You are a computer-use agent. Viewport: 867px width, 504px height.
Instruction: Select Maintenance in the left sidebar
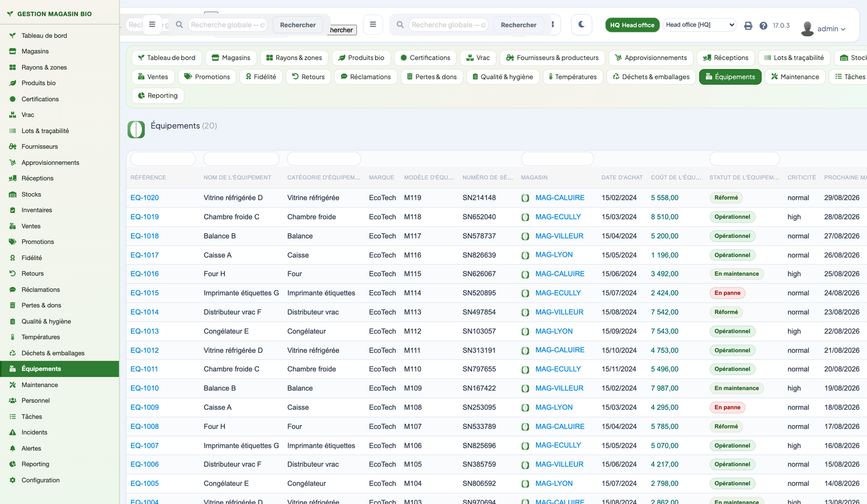click(x=60, y=385)
